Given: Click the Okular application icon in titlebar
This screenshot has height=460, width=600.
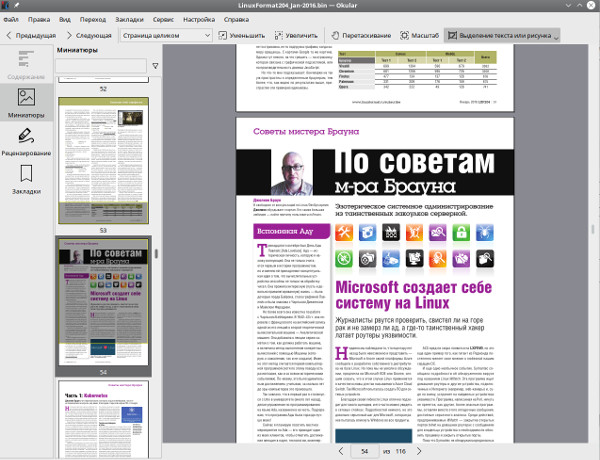Looking at the screenshot, I should (x=5, y=5).
